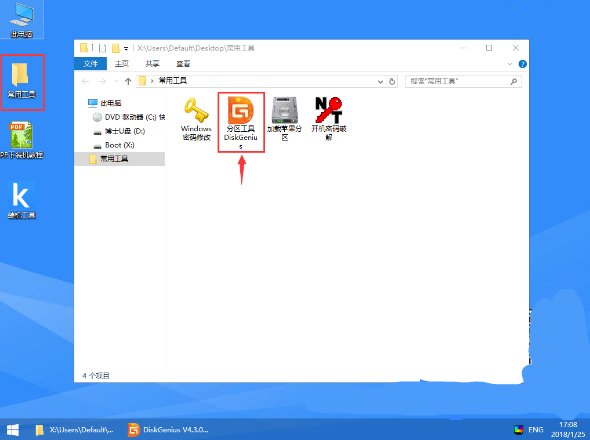This screenshot has width=590, height=440.
Task: Refresh the current folder view
Action: click(392, 82)
